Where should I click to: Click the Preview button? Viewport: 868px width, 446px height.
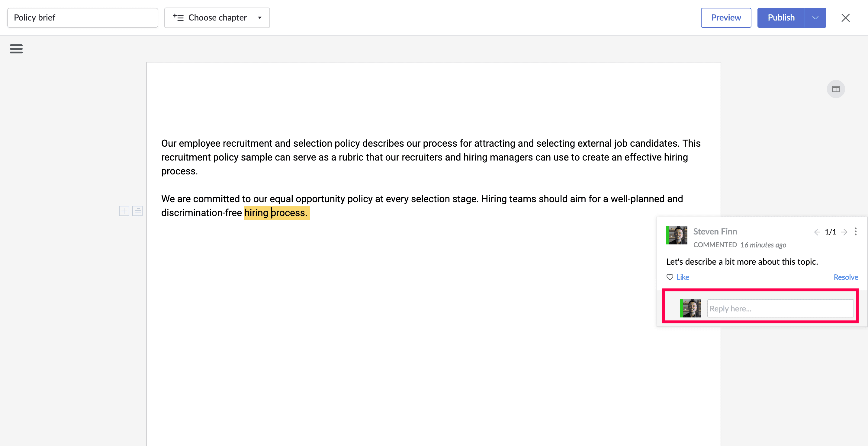coord(726,18)
